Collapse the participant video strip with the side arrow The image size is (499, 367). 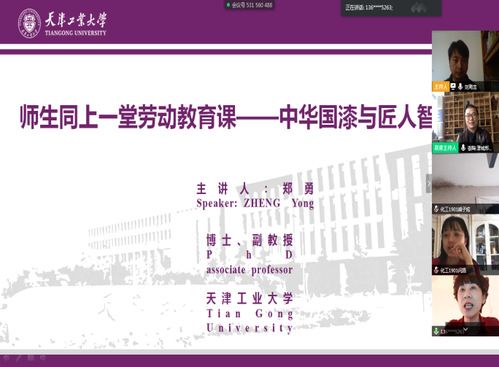click(x=429, y=183)
